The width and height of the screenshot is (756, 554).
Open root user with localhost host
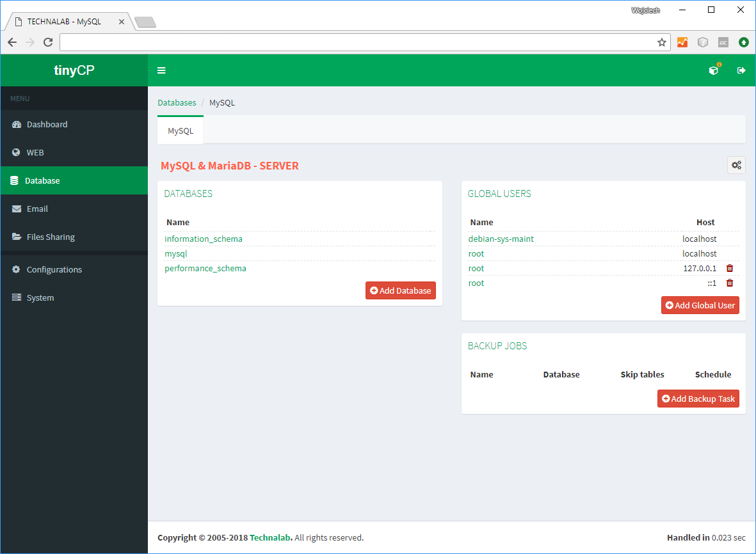click(x=476, y=254)
